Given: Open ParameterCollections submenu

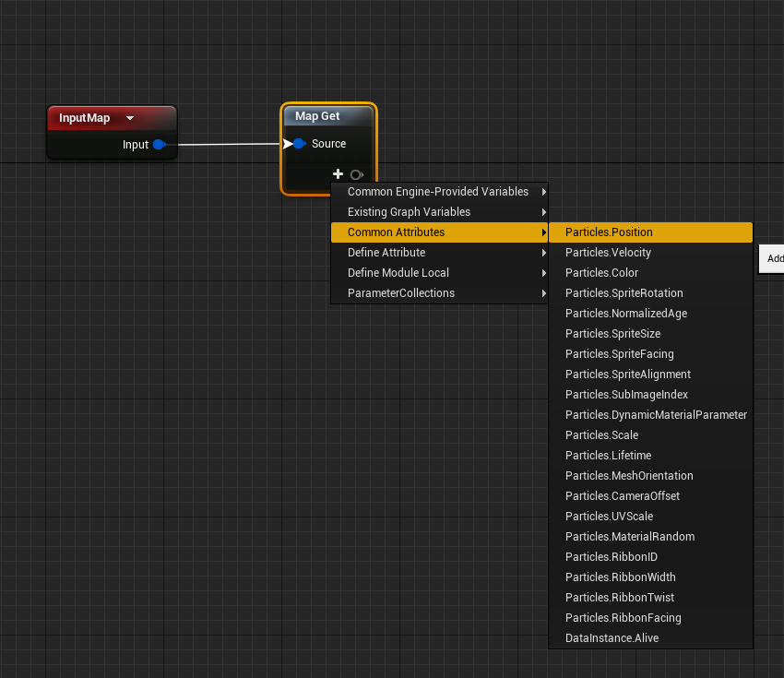Looking at the screenshot, I should point(439,293).
